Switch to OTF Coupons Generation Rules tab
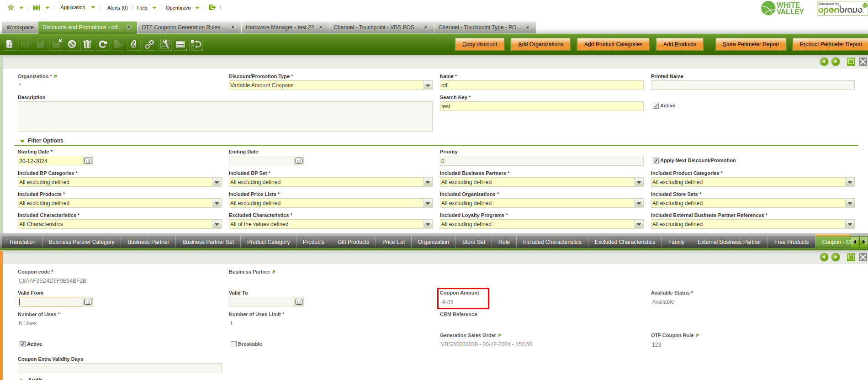Viewport: 868px width, 380px height. click(184, 27)
